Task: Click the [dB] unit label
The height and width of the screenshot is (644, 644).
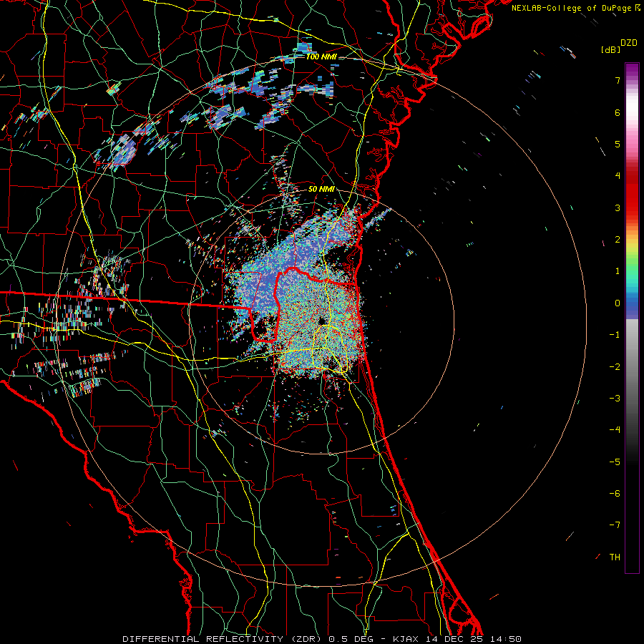Action: [x=610, y=49]
